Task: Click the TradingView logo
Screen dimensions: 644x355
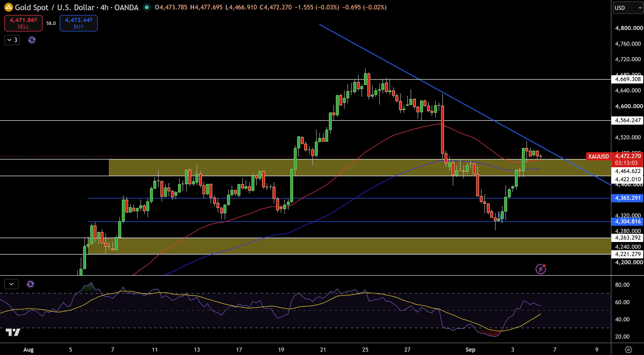Action: click(13, 332)
